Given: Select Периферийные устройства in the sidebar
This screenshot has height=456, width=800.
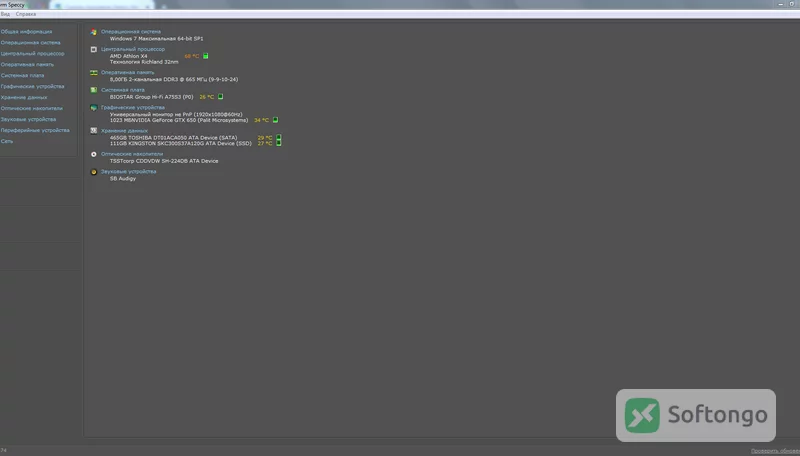Looking at the screenshot, I should pos(35,131).
